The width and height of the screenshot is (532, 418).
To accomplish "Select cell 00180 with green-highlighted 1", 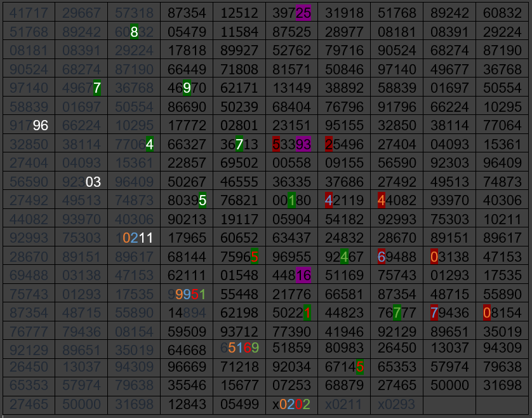I will pyautogui.click(x=291, y=201).
